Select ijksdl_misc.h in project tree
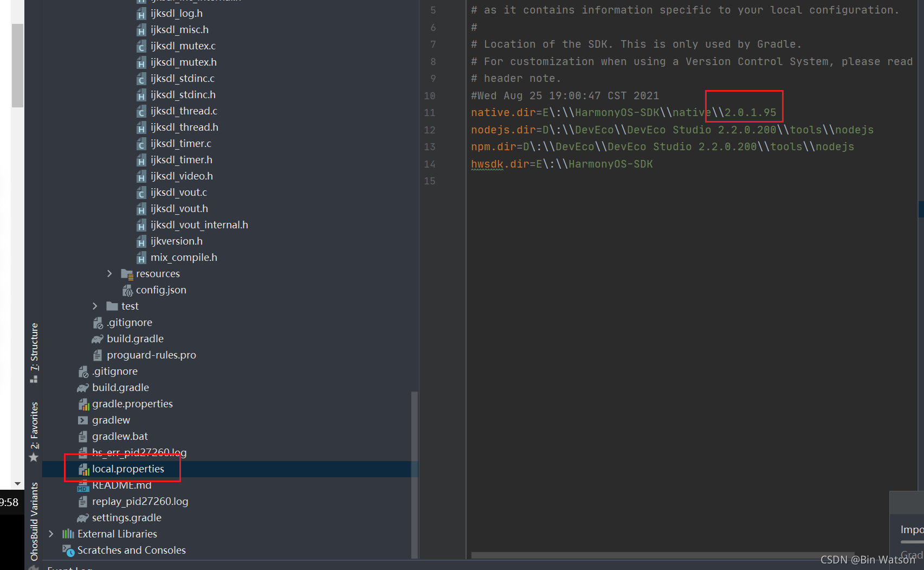Viewport: 924px width, 570px height. click(x=179, y=30)
